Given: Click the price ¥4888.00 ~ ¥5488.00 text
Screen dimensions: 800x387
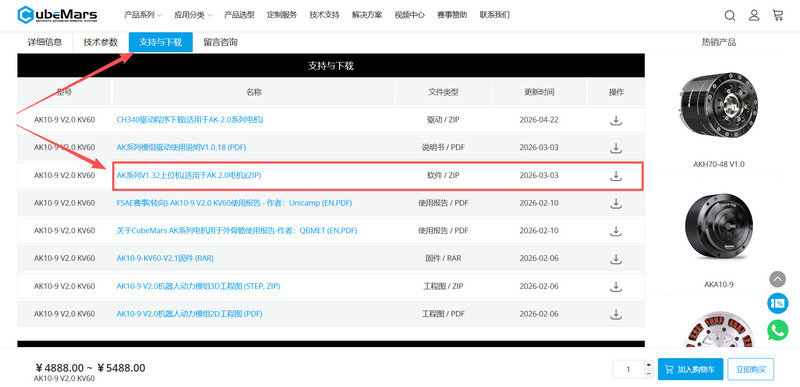Looking at the screenshot, I should (90, 368).
